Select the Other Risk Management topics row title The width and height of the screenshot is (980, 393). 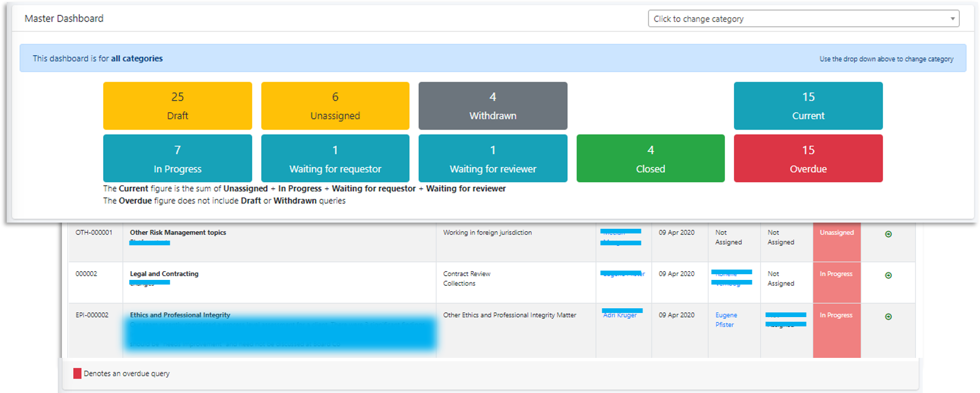tap(178, 232)
